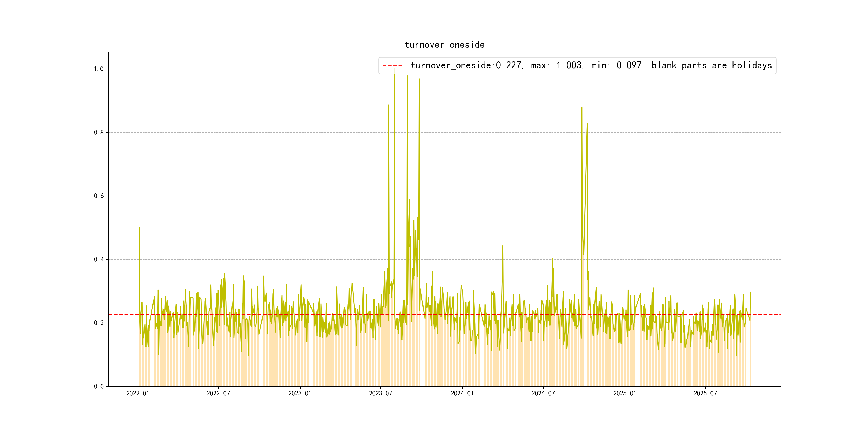The image size is (868, 434).
Task: Click the chart title 'turnover oneside'
Action: pyautogui.click(x=444, y=45)
